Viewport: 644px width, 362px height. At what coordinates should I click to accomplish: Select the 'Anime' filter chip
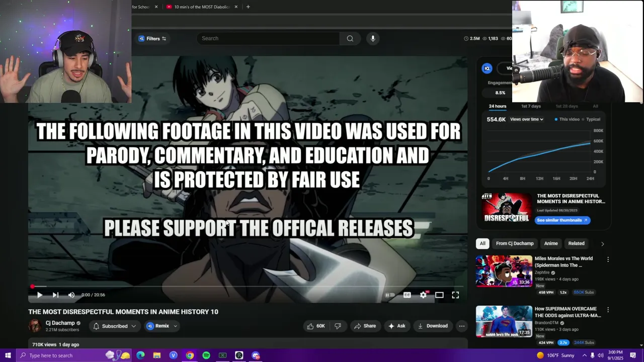(551, 243)
